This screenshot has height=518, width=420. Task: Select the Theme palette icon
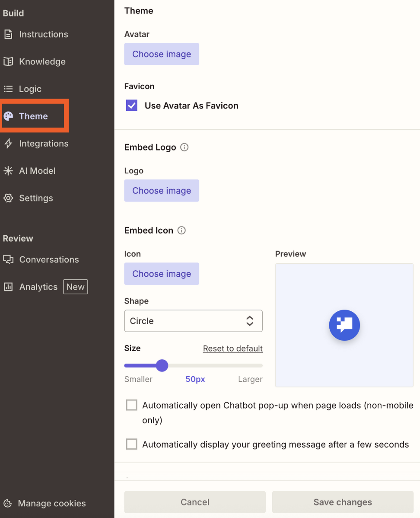[x=8, y=116]
